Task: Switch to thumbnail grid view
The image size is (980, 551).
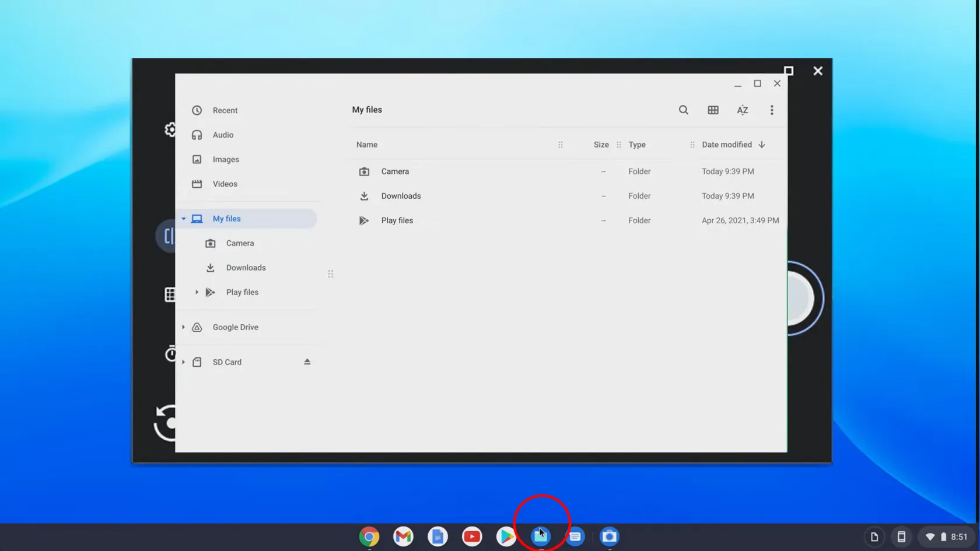Action: tap(713, 110)
